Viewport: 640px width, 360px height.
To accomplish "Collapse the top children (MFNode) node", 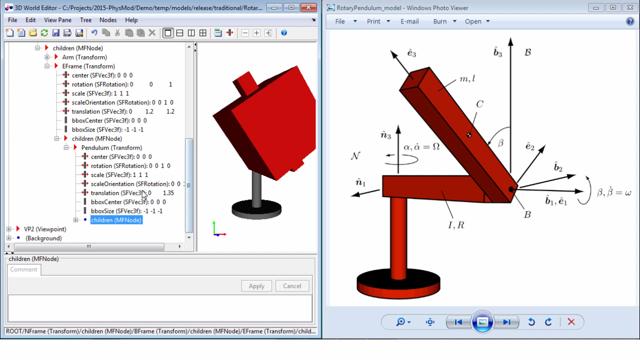I will point(37,48).
